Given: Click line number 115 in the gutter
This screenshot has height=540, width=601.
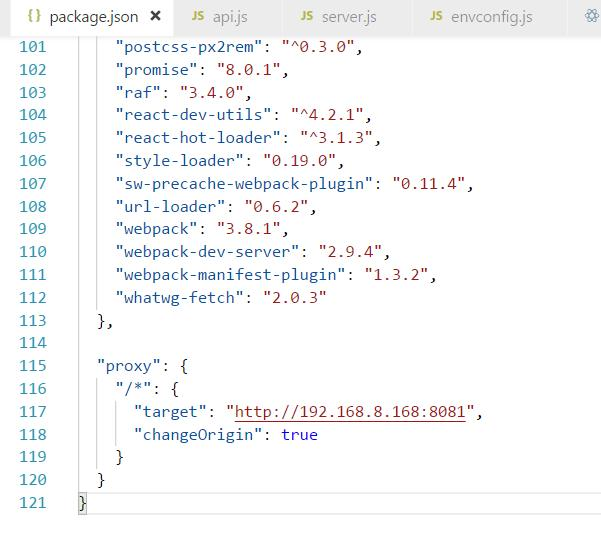Looking at the screenshot, I should [x=33, y=366].
